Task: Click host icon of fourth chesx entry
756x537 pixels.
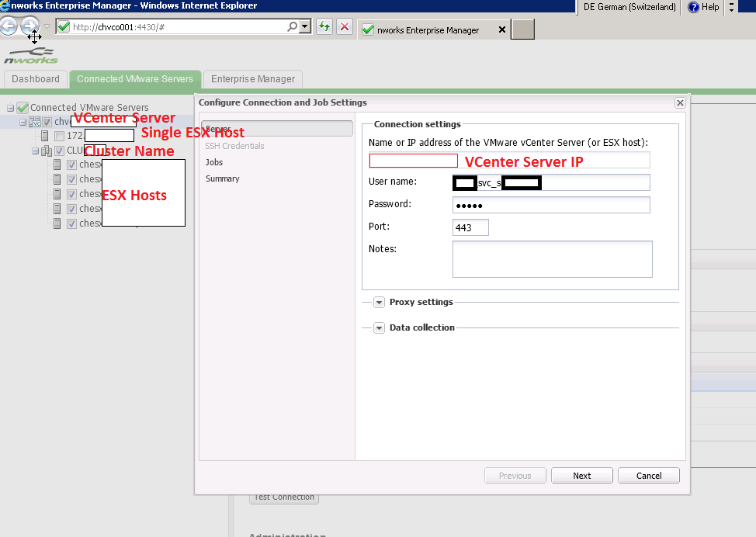Action: point(57,209)
